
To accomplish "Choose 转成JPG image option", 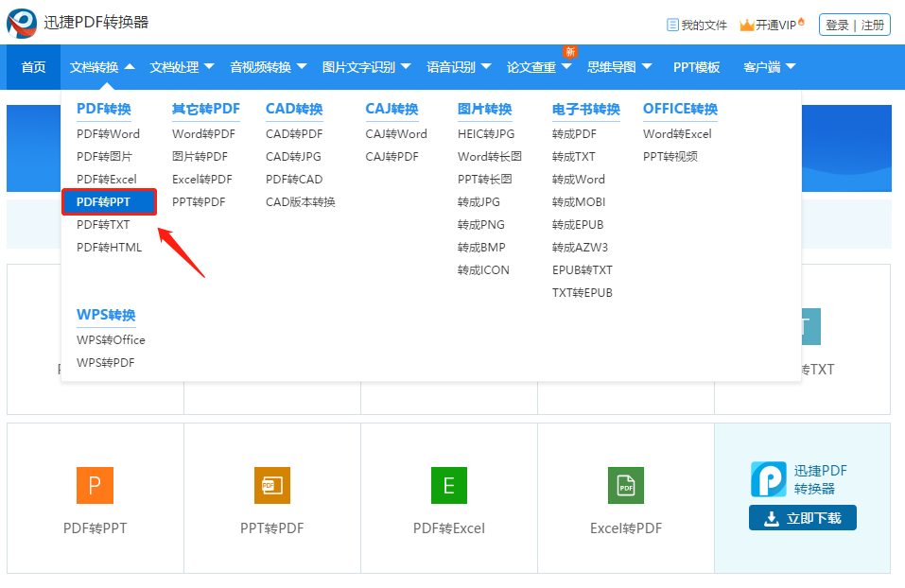I will [x=479, y=202].
